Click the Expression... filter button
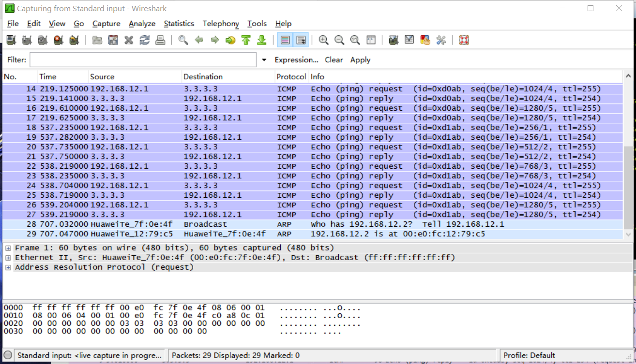 296,60
